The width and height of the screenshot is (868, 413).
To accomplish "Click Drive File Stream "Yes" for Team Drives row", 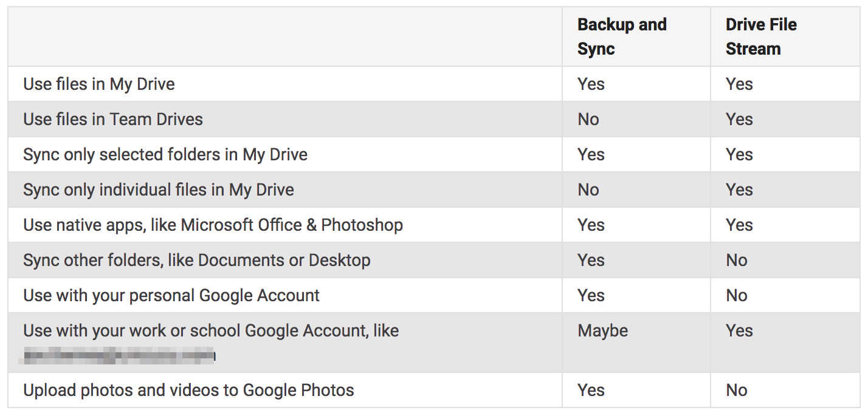I will [739, 119].
